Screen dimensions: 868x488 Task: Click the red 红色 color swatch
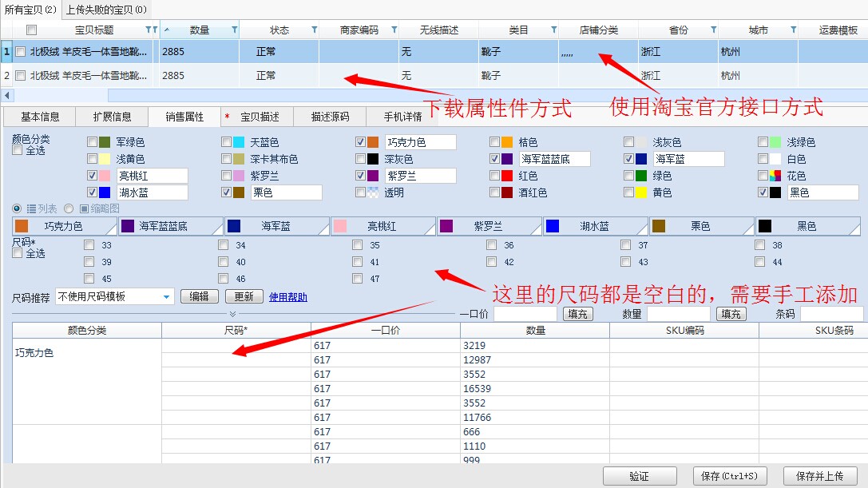(506, 176)
